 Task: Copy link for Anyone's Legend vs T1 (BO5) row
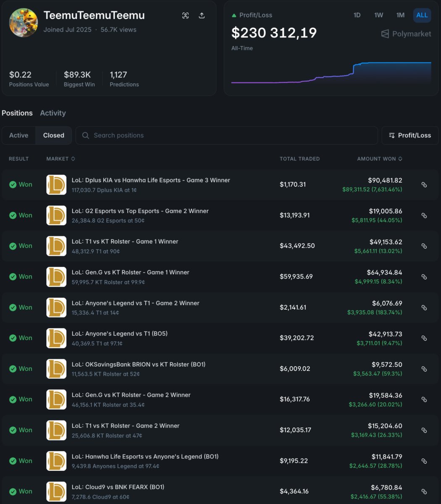(424, 338)
